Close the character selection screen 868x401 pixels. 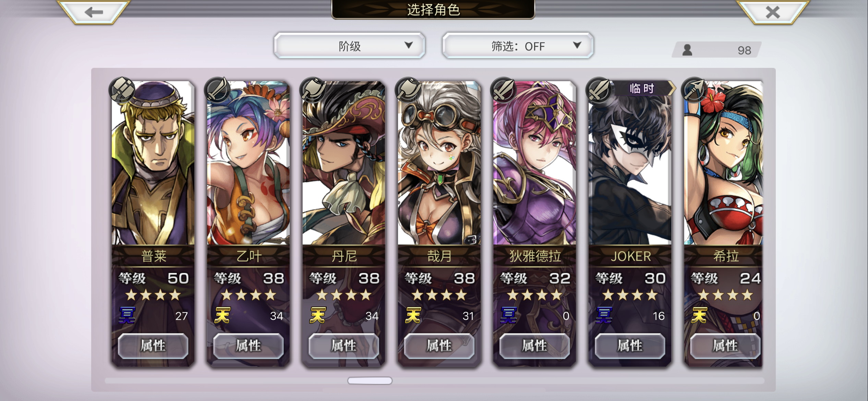pyautogui.click(x=773, y=12)
